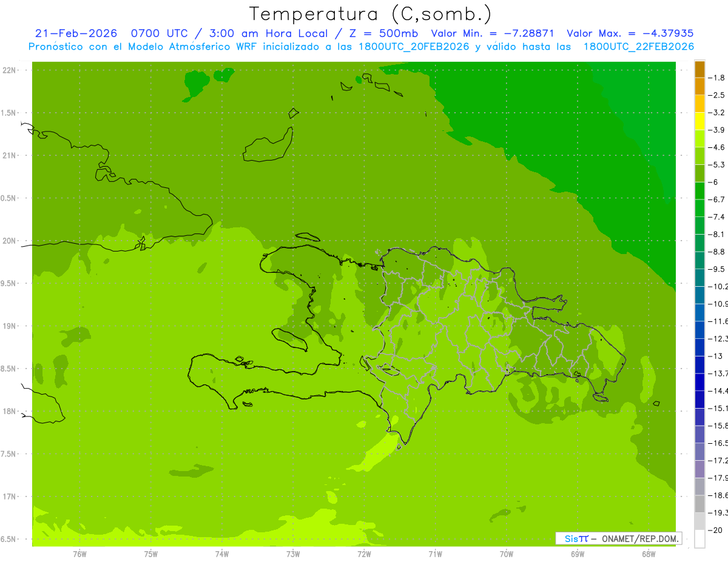Click the '-2.5' colorbar label
Screen dimensions: 728x562
click(x=716, y=95)
